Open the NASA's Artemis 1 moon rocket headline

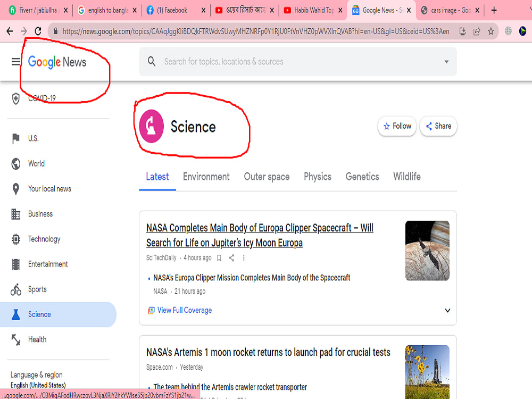click(268, 353)
